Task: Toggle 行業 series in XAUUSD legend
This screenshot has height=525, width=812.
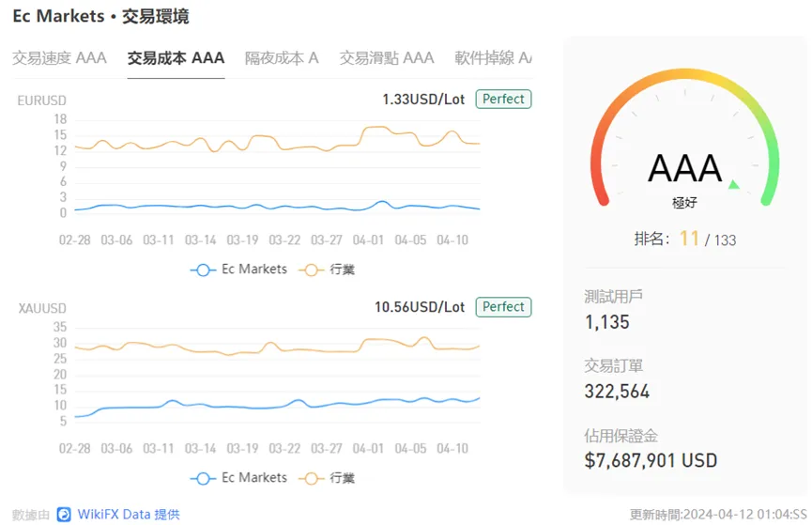Action: pyautogui.click(x=327, y=478)
